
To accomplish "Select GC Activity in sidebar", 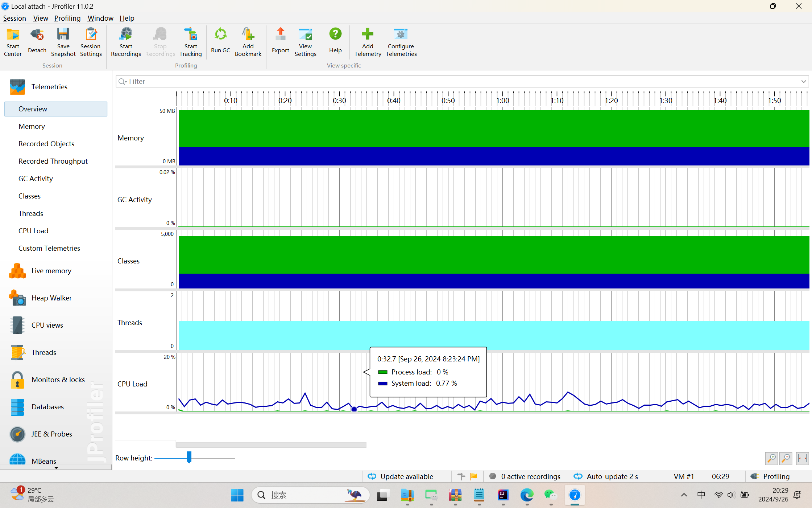I will coord(36,179).
